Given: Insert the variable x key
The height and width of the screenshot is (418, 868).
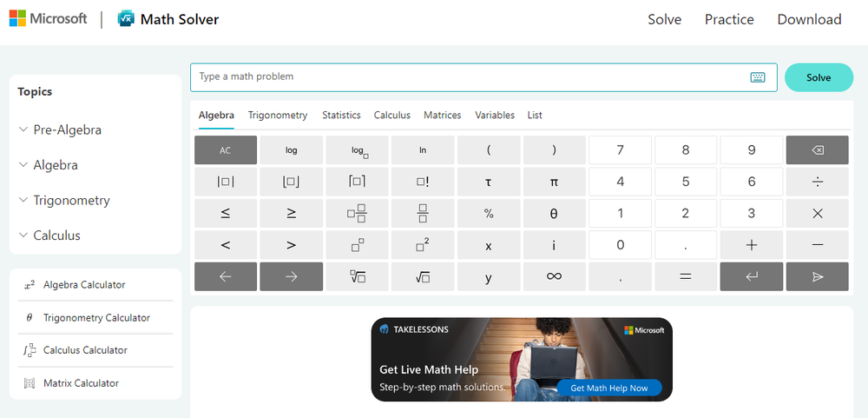Looking at the screenshot, I should 488,245.
